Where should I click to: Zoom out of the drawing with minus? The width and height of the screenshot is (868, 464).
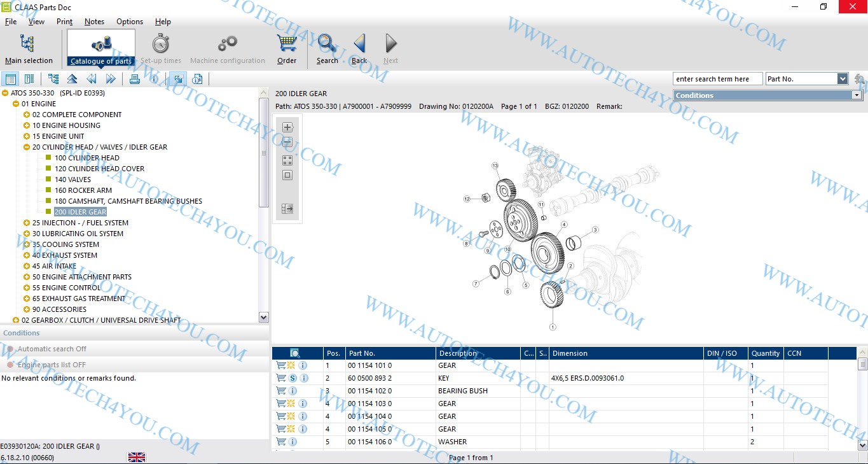[287, 142]
